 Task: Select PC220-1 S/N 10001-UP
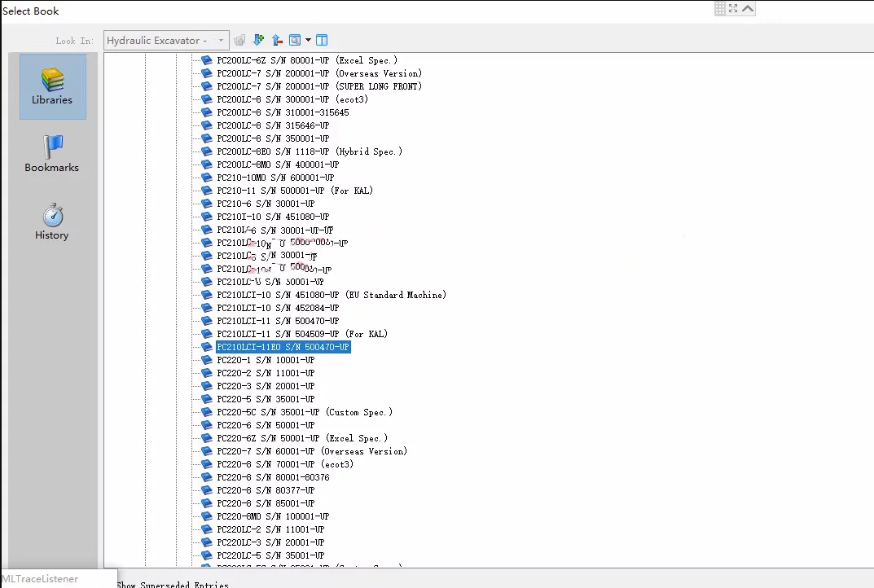point(266,360)
